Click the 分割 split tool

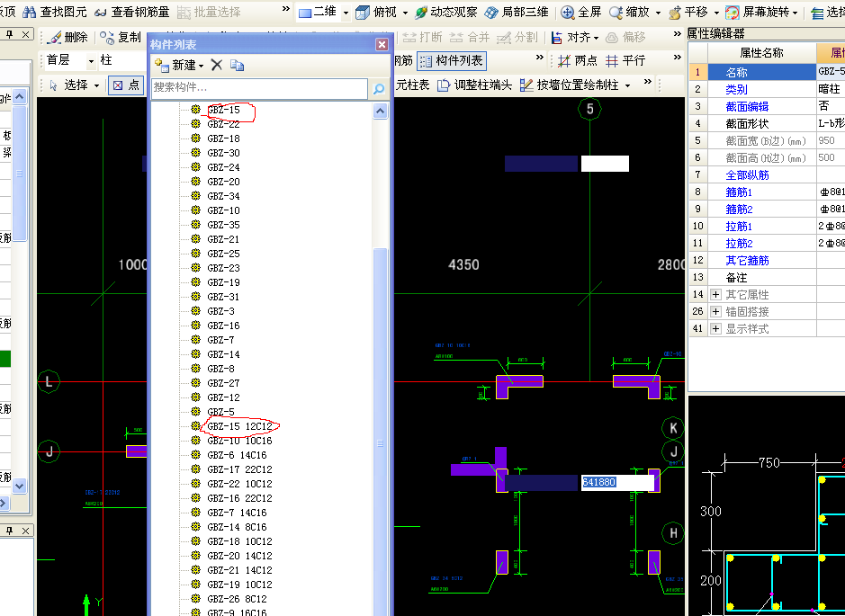517,37
